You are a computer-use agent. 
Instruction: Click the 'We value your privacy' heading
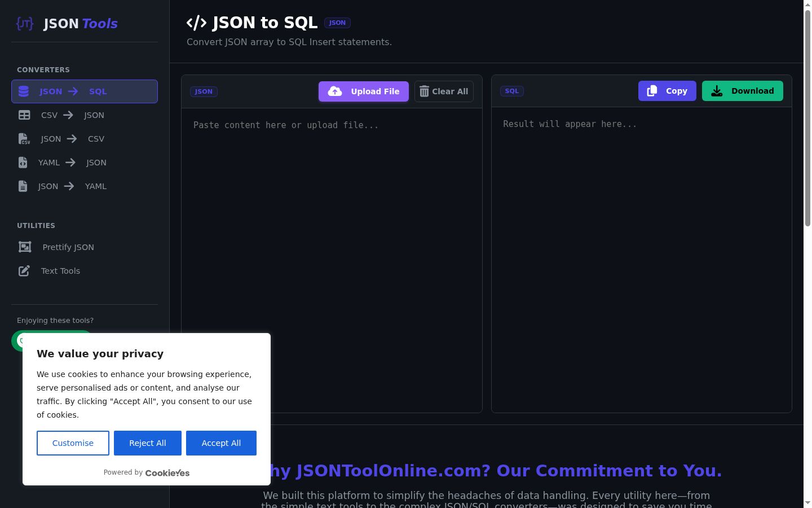tap(100, 354)
